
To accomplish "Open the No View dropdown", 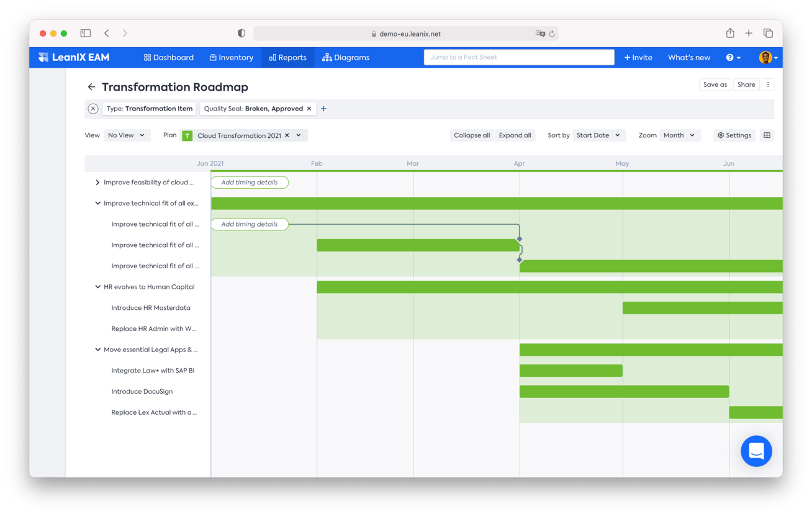I will tap(127, 135).
